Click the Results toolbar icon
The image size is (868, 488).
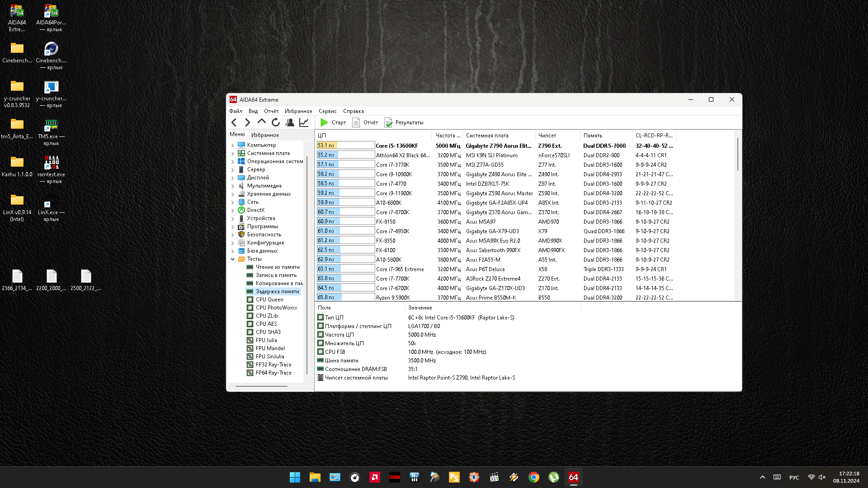(x=388, y=122)
